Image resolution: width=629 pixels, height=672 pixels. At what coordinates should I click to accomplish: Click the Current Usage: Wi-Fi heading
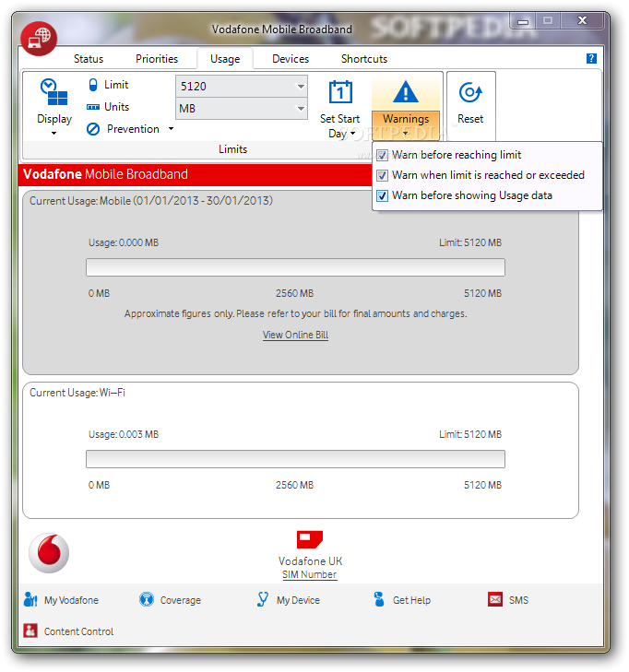pyautogui.click(x=77, y=393)
